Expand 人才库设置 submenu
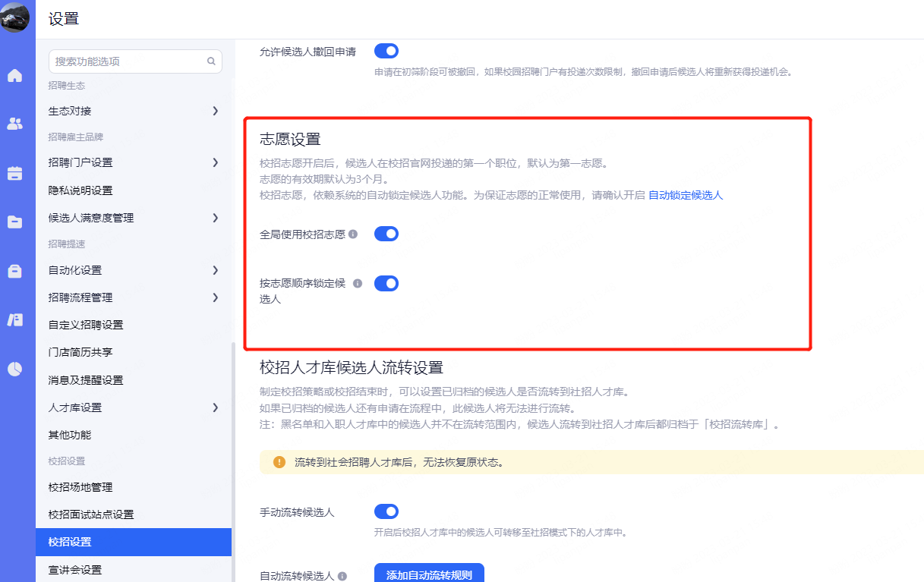Screen dimensions: 924x582 click(215, 407)
